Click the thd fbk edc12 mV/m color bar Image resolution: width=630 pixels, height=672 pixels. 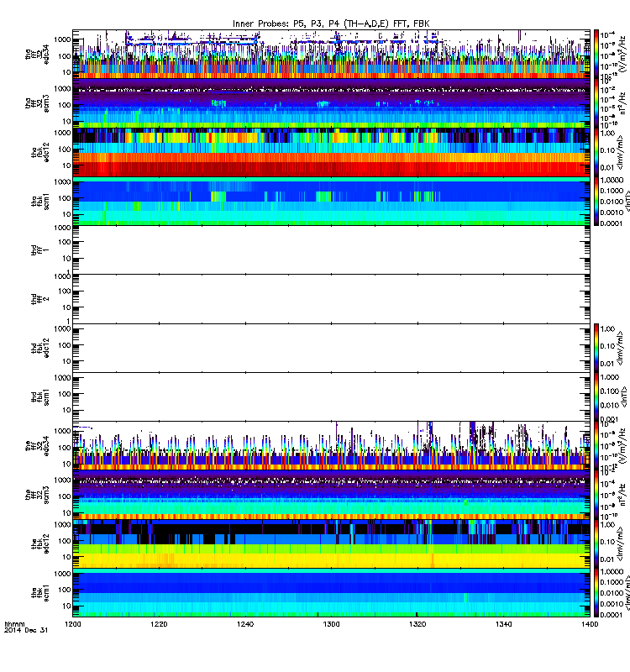(596, 348)
